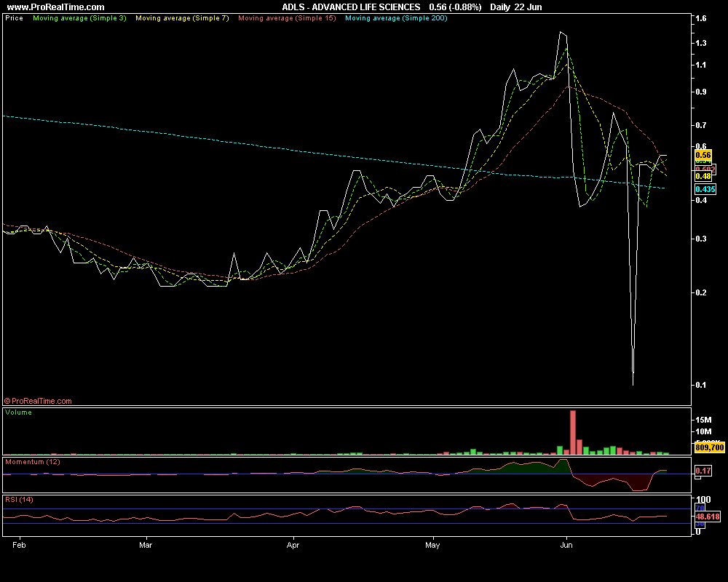Select Moving average (Simple 7) legend
This screenshot has width=728, height=582.
(182, 18)
